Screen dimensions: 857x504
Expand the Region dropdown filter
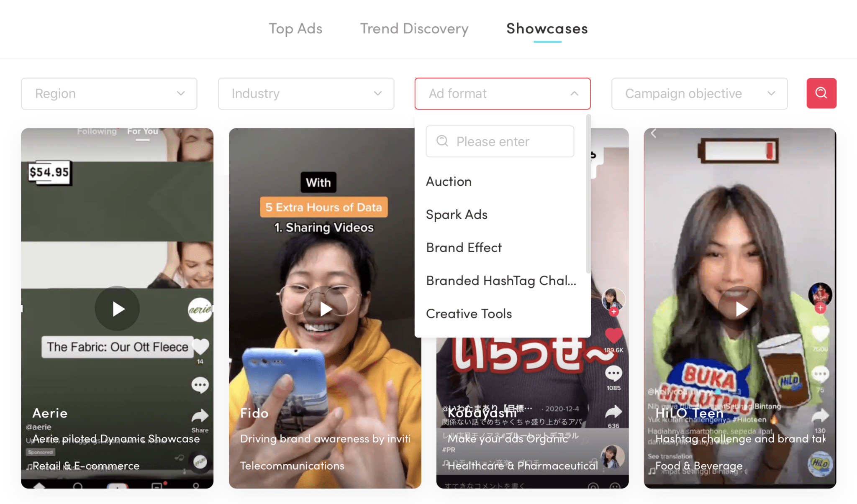(x=109, y=93)
